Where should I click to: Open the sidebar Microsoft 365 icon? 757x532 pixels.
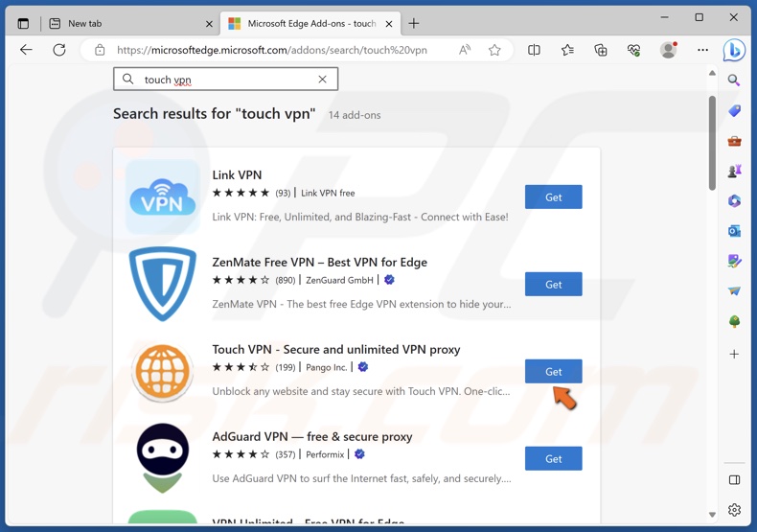(x=734, y=201)
